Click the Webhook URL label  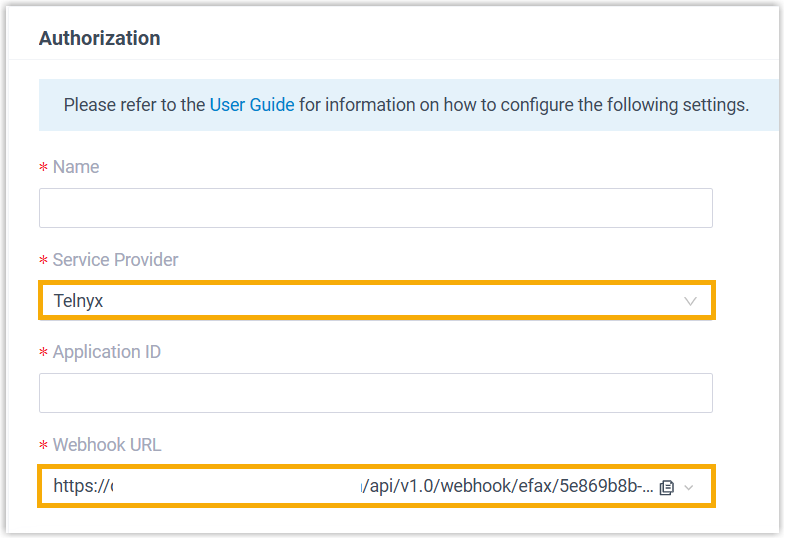(106, 445)
